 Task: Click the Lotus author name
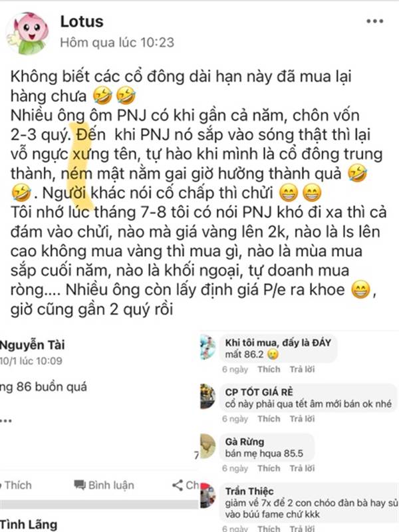(82, 22)
